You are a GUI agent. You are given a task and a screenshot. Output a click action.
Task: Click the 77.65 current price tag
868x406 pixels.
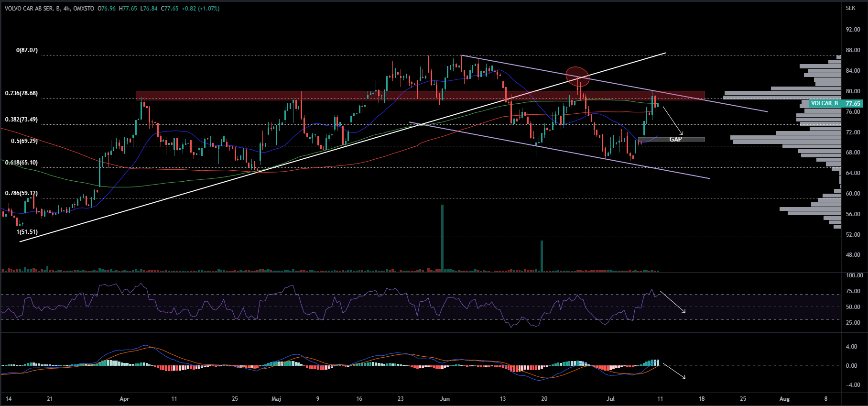[x=853, y=103]
